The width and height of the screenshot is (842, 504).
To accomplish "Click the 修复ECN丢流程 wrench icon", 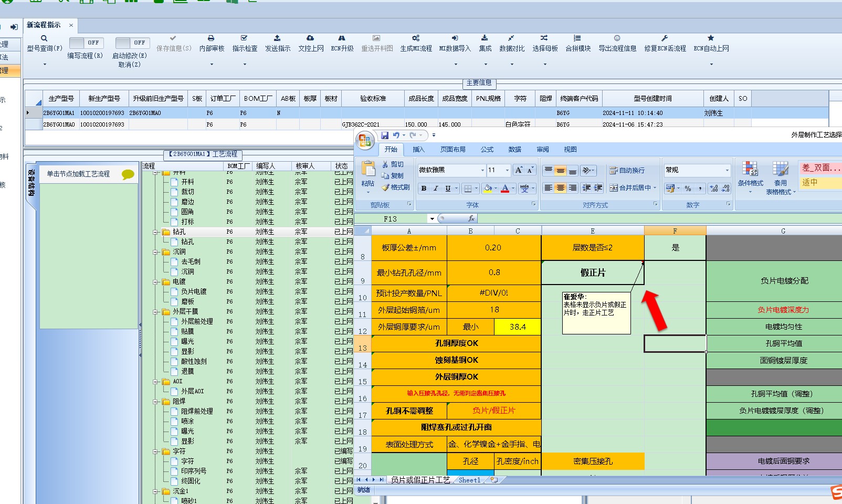I will [x=665, y=38].
